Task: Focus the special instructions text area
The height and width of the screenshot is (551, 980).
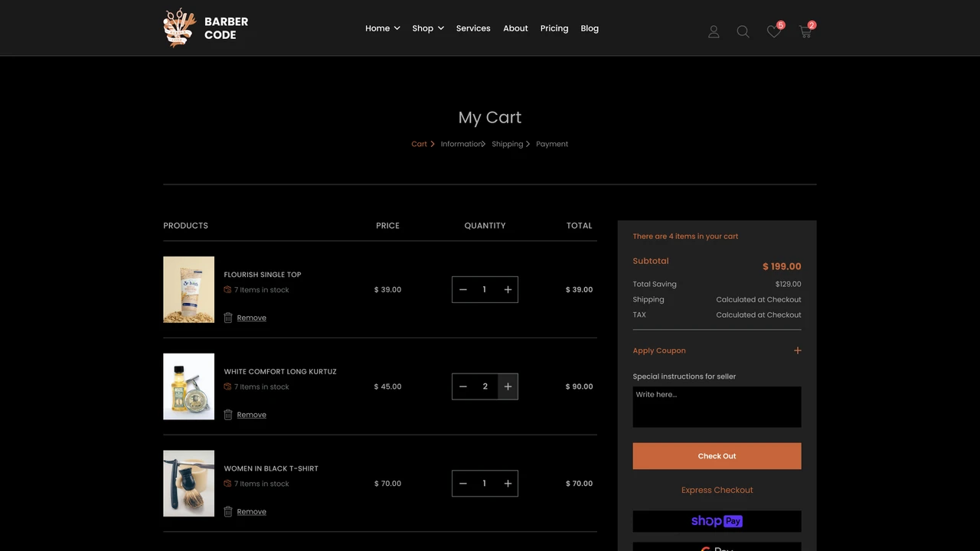Action: pyautogui.click(x=717, y=406)
